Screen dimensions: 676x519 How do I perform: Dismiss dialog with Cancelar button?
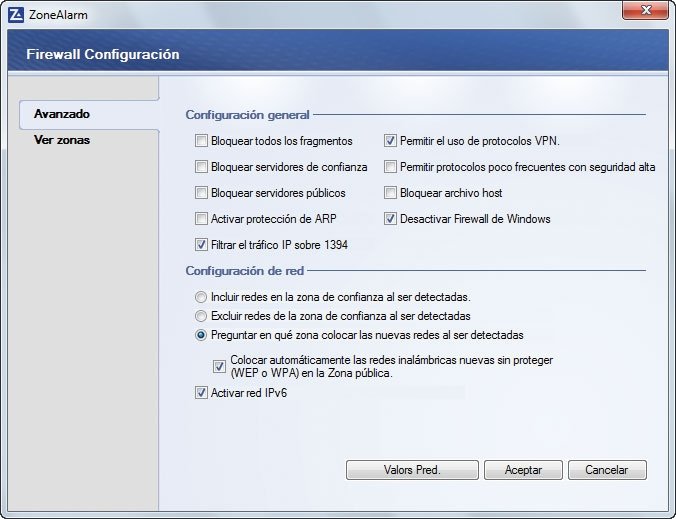point(607,470)
